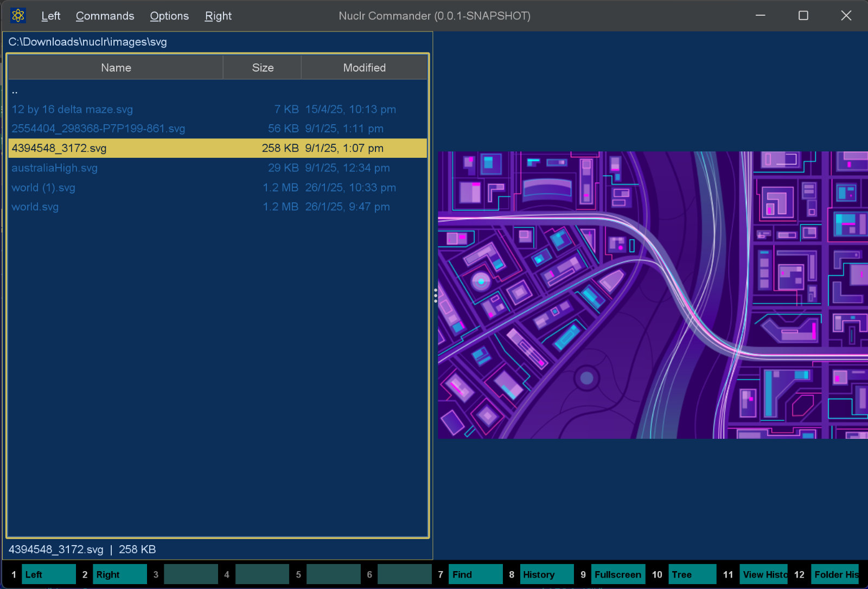Click the 15/4/25, 10:13 pm modified date
This screenshot has width=868, height=589.
(350, 109)
